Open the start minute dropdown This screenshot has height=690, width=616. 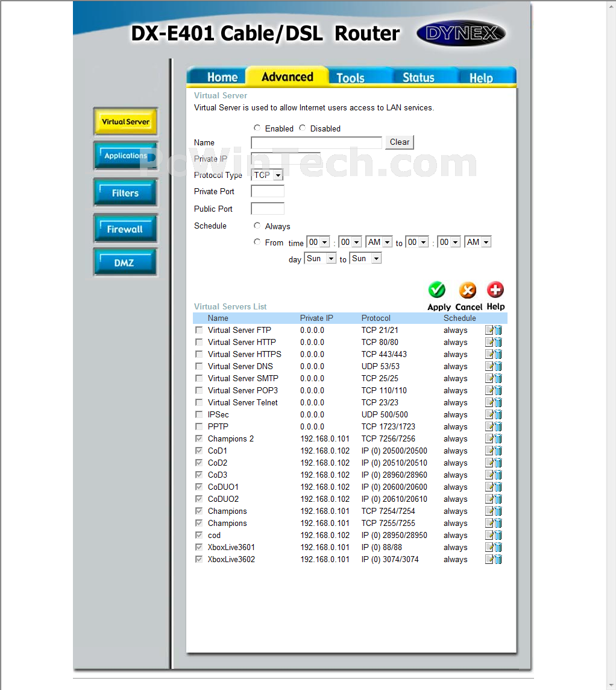pos(350,242)
